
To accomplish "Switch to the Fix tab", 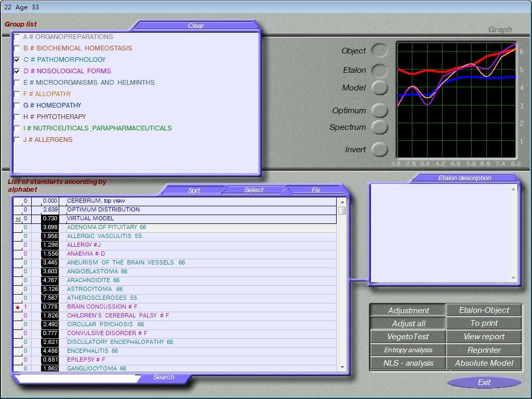I will coord(316,190).
